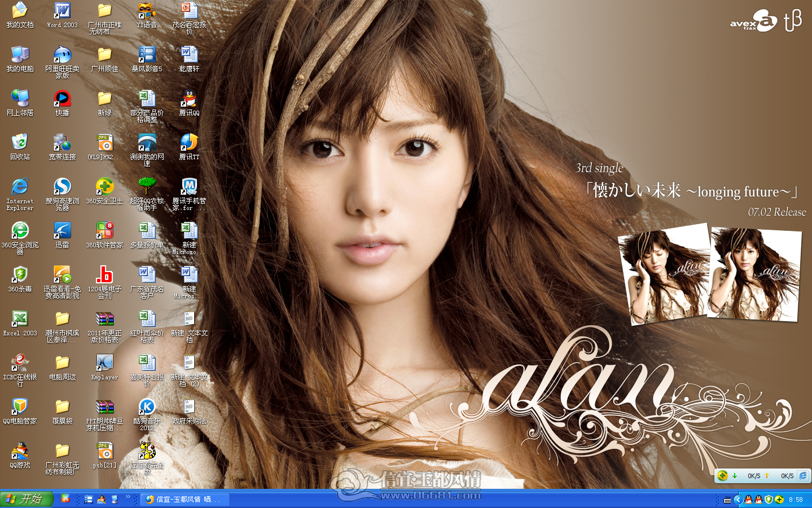Image resolution: width=812 pixels, height=508 pixels.
Task: Expand hidden system tray icons arrow
Action: click(738, 500)
